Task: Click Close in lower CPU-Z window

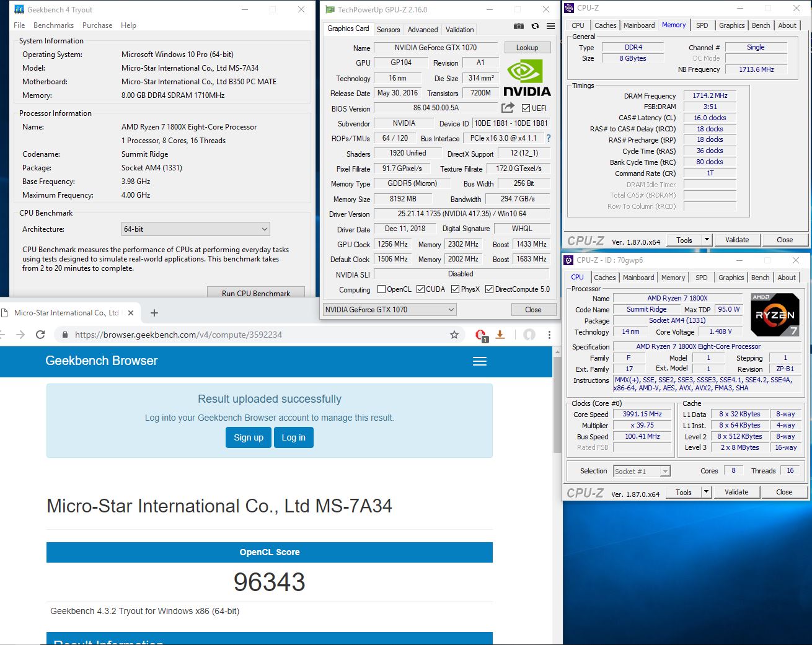Action: pyautogui.click(x=784, y=492)
